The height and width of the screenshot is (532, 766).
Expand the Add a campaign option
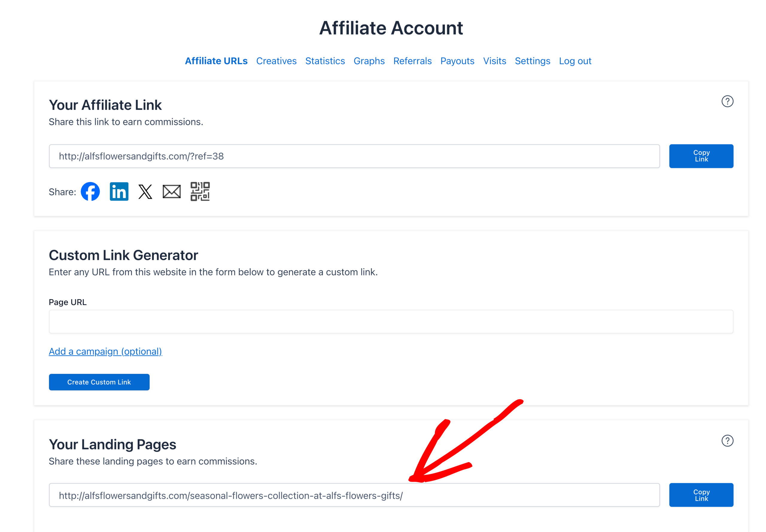tap(105, 351)
